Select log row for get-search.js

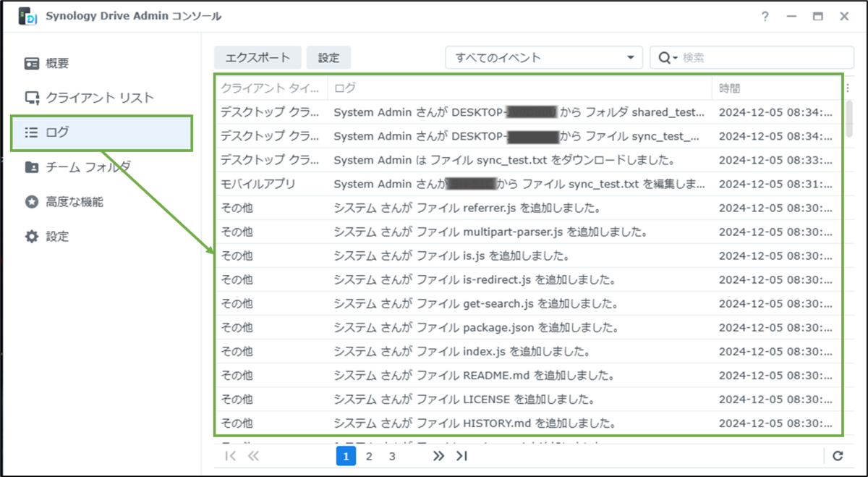tap(529, 303)
